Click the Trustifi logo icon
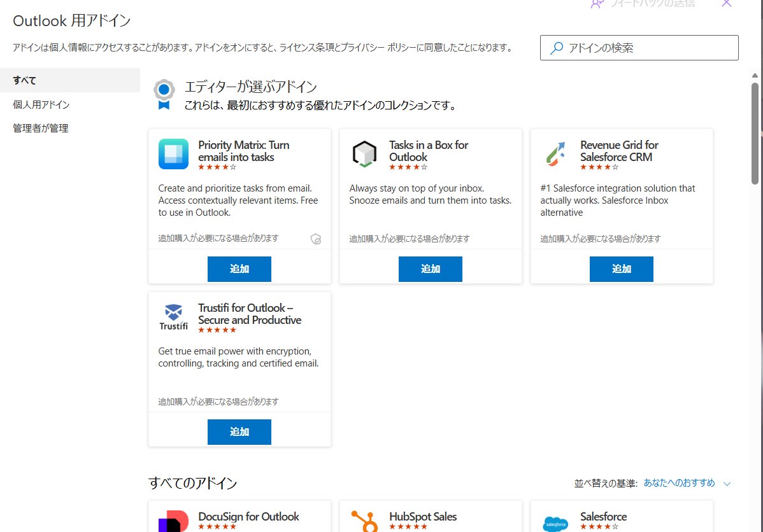The width and height of the screenshot is (763, 532). [x=173, y=317]
